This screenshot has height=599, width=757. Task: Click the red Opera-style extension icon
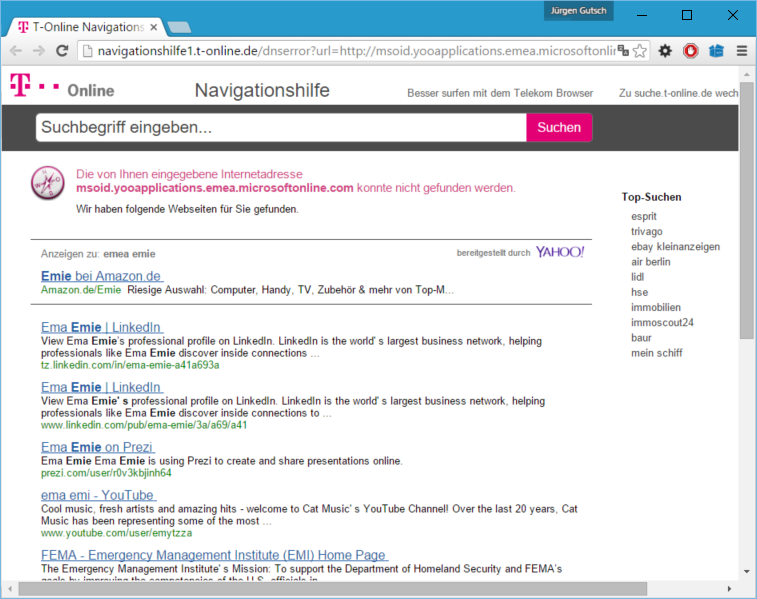tap(691, 51)
